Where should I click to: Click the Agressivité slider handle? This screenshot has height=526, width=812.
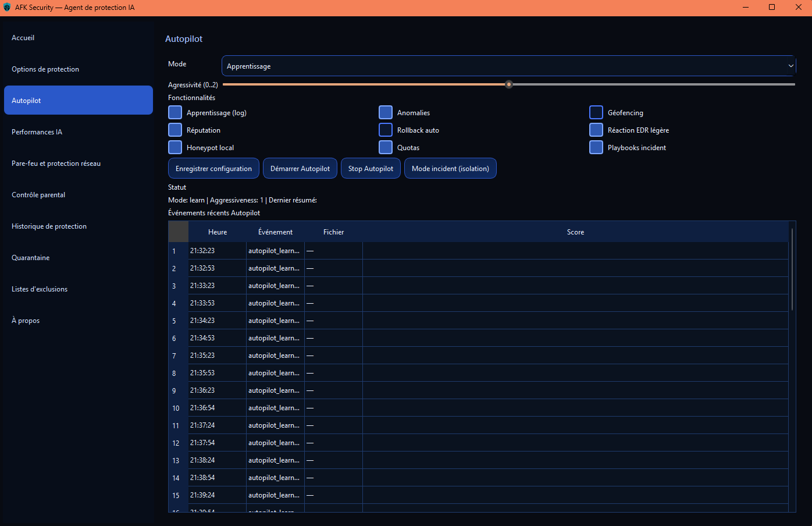pos(509,84)
